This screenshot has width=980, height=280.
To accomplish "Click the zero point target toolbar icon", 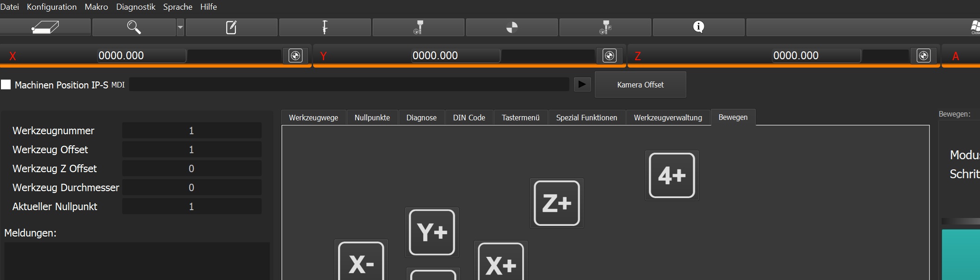I will [x=512, y=27].
